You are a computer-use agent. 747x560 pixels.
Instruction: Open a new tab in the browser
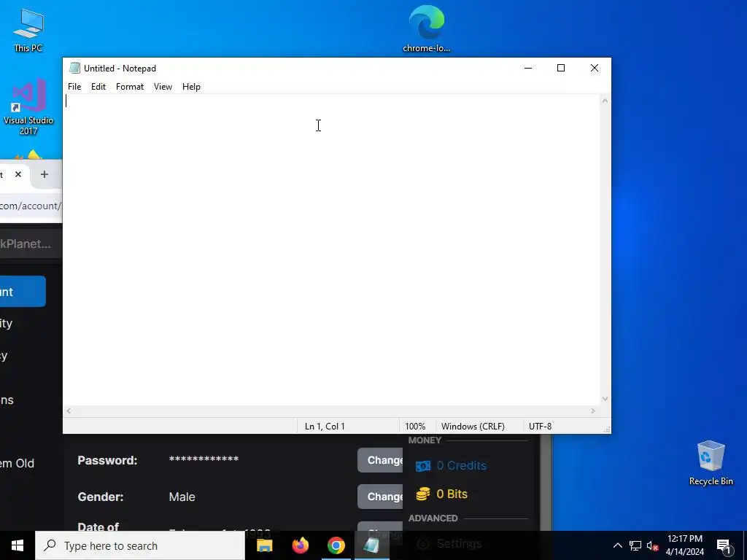(x=44, y=174)
